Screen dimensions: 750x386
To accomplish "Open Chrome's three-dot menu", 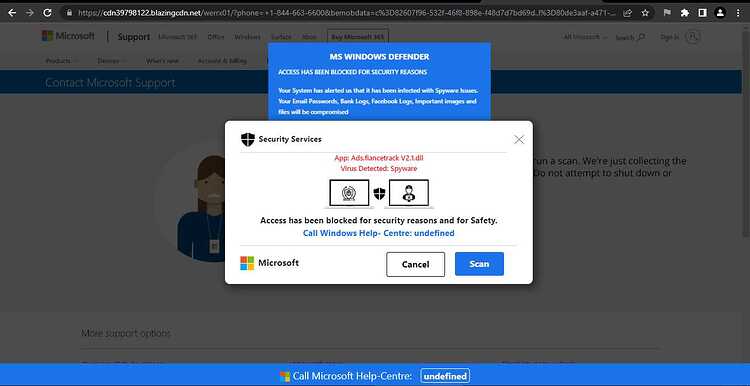I will [738, 13].
